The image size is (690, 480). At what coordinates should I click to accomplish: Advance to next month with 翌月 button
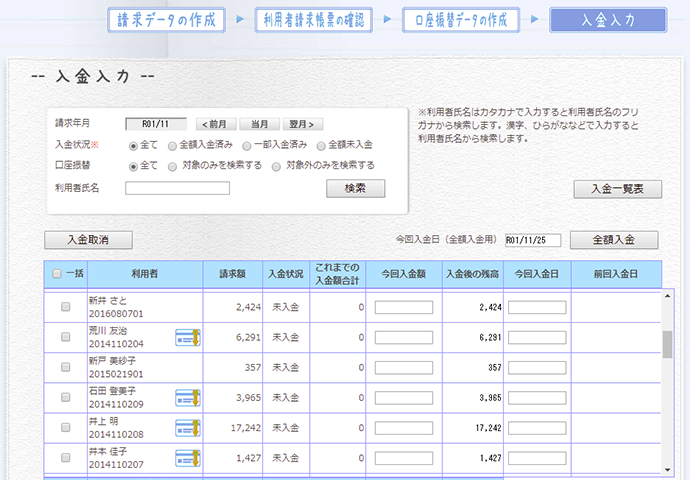[x=302, y=124]
